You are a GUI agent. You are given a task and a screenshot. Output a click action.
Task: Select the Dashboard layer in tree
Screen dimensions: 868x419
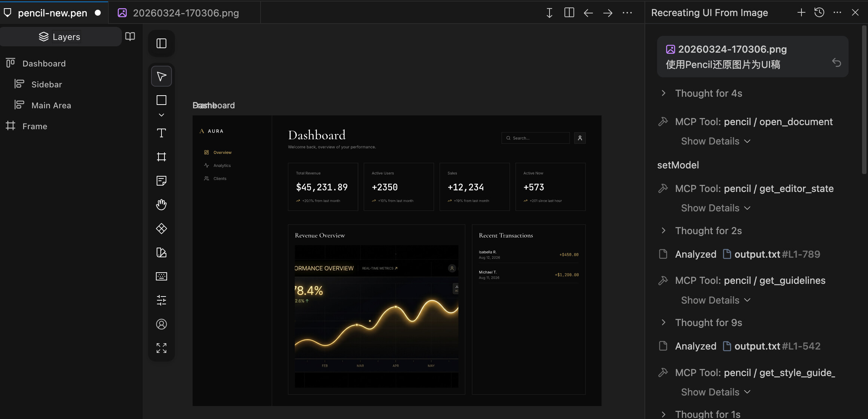click(44, 63)
